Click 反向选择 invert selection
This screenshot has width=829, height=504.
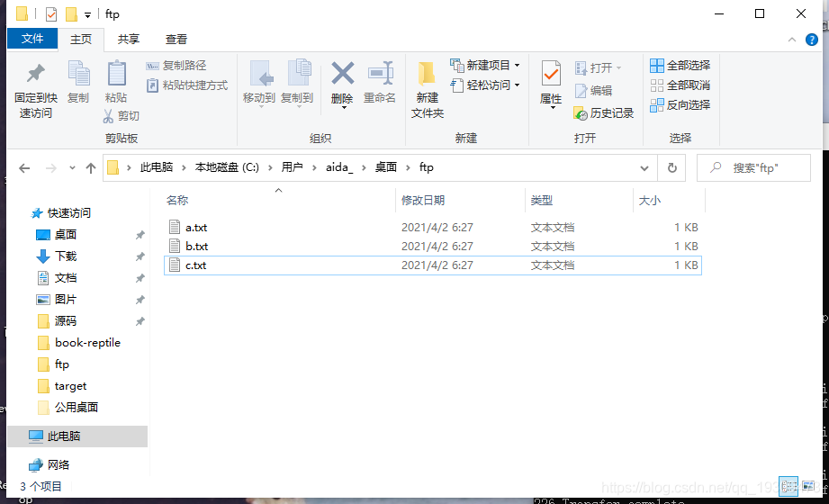(x=680, y=105)
